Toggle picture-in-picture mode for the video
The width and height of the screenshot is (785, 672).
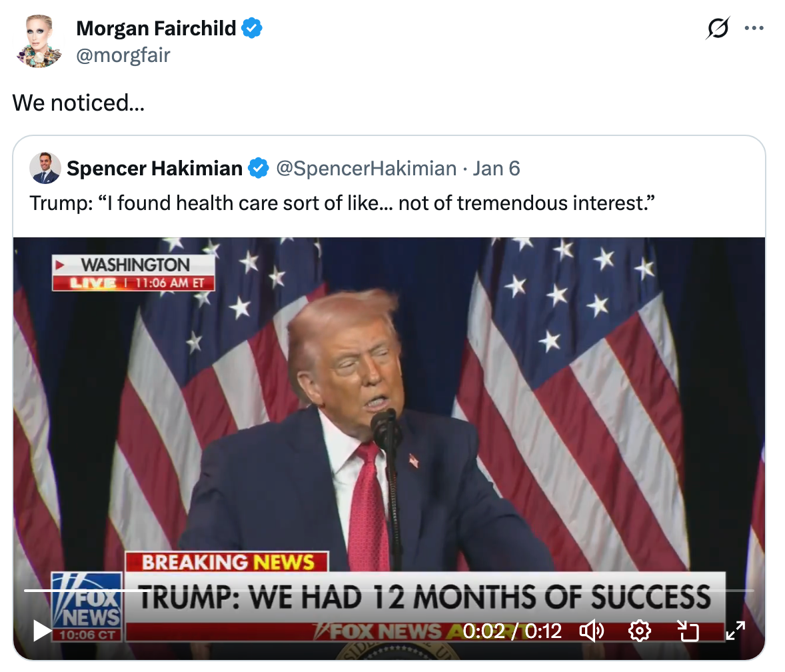pos(686,630)
